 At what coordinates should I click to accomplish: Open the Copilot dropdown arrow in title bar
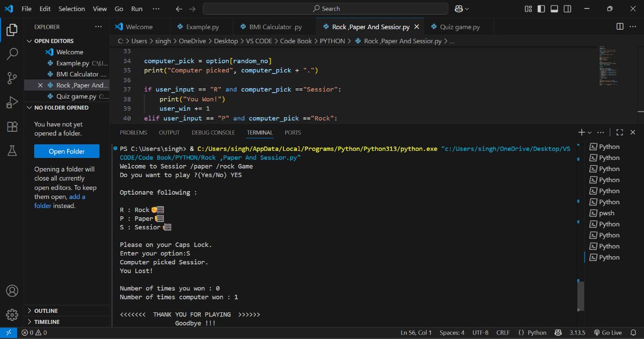pyautogui.click(x=467, y=9)
